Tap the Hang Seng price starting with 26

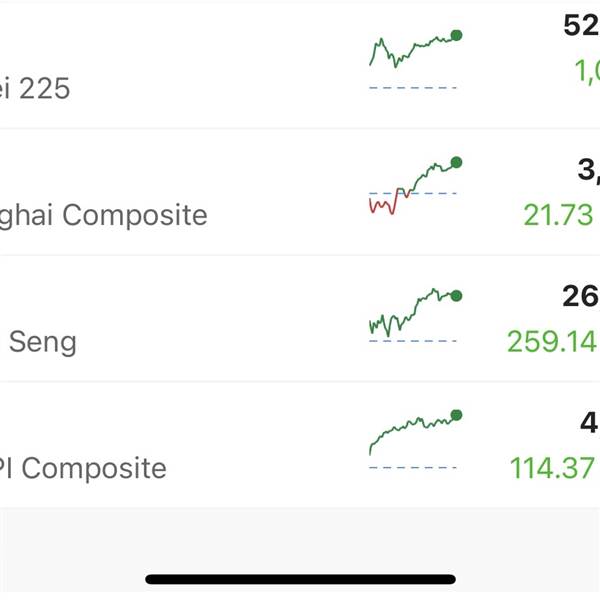[581, 296]
